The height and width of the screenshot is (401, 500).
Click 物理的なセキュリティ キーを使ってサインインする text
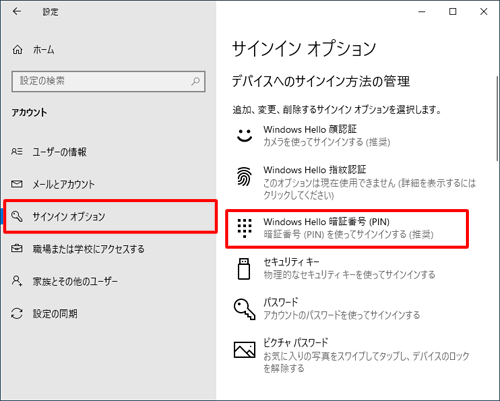(x=349, y=275)
